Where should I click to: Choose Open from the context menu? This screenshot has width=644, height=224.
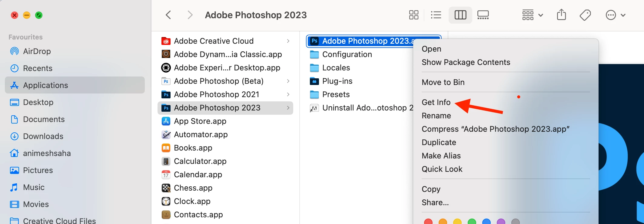pyautogui.click(x=431, y=49)
